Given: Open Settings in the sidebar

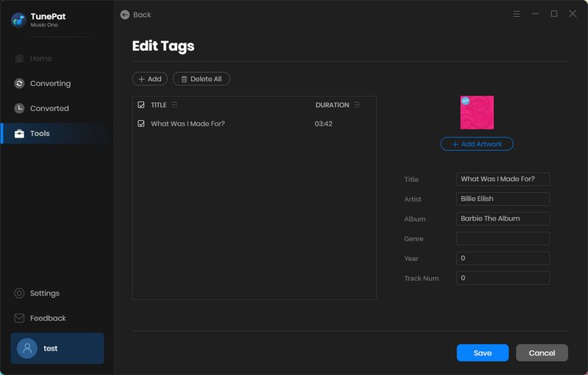Looking at the screenshot, I should tap(37, 293).
